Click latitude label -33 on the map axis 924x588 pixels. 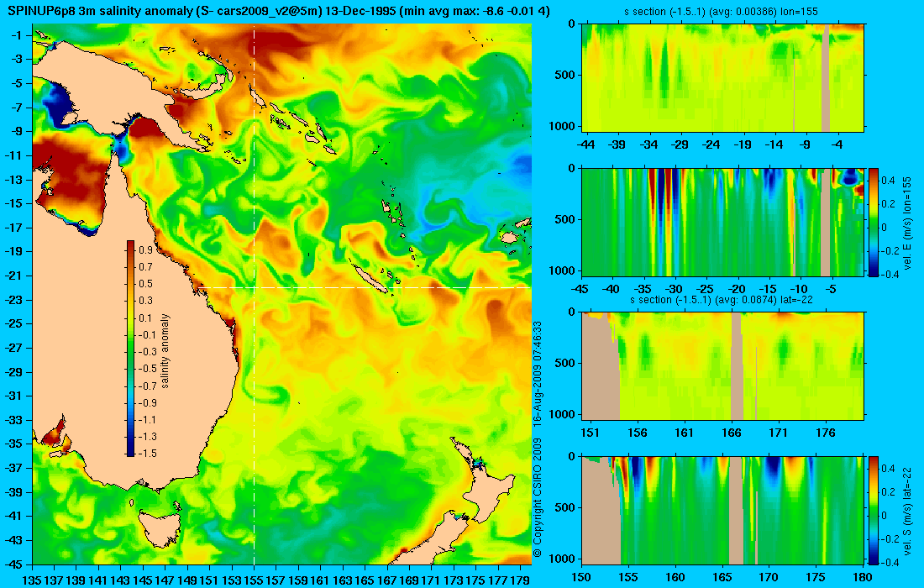click(x=15, y=420)
